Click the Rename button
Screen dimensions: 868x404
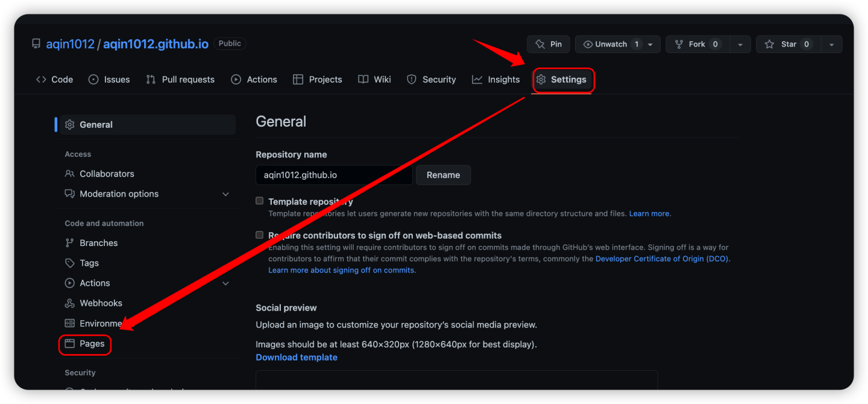[x=443, y=175]
